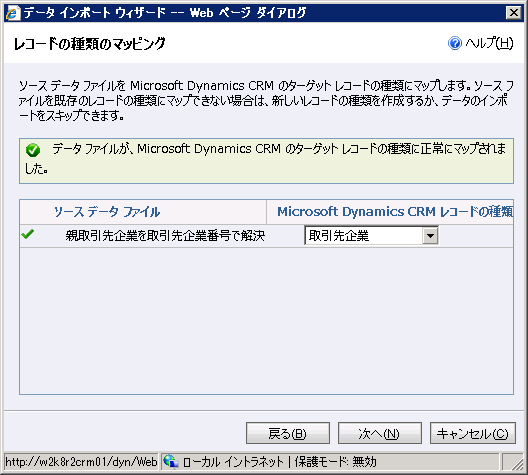Click the local intranet globe icon in status bar
This screenshot has width=528, height=475.
[171, 461]
